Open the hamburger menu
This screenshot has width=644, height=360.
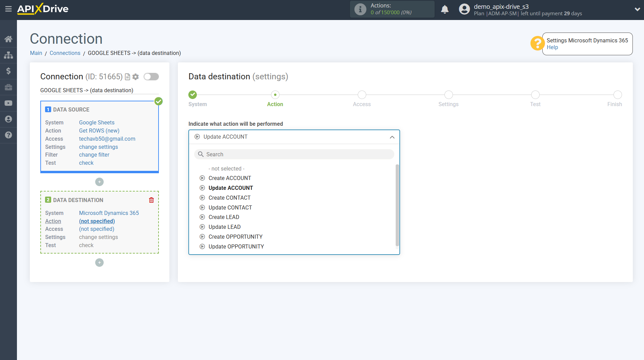(x=8, y=9)
